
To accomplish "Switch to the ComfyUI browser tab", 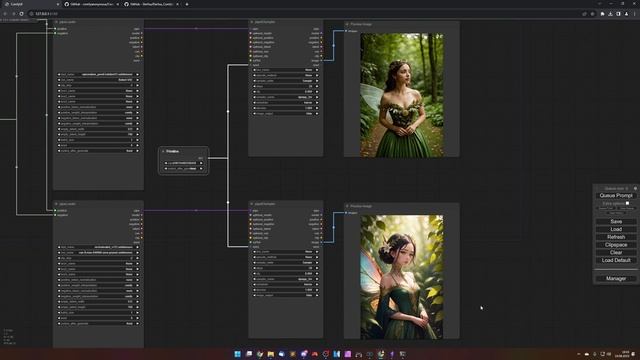I will click(x=31, y=4).
